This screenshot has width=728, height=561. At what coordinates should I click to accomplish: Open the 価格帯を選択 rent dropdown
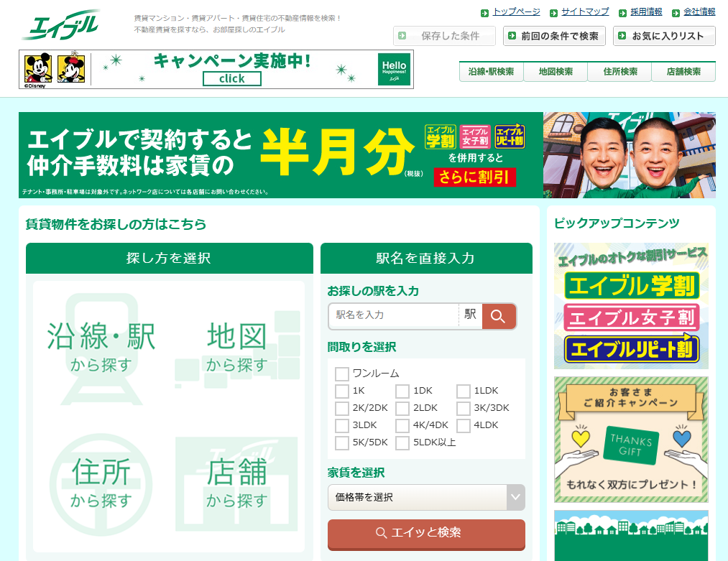tap(426, 497)
